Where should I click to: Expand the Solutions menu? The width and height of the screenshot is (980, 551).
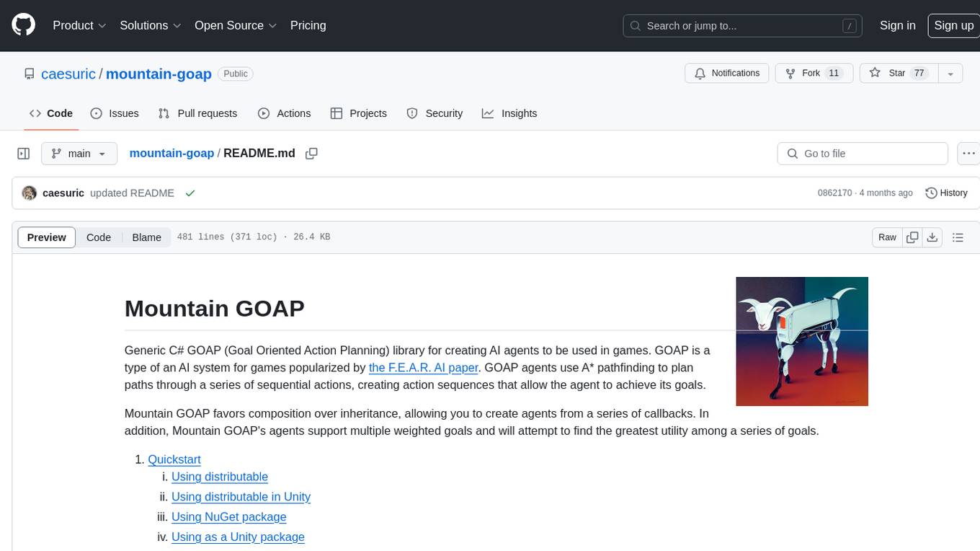[x=151, y=25]
